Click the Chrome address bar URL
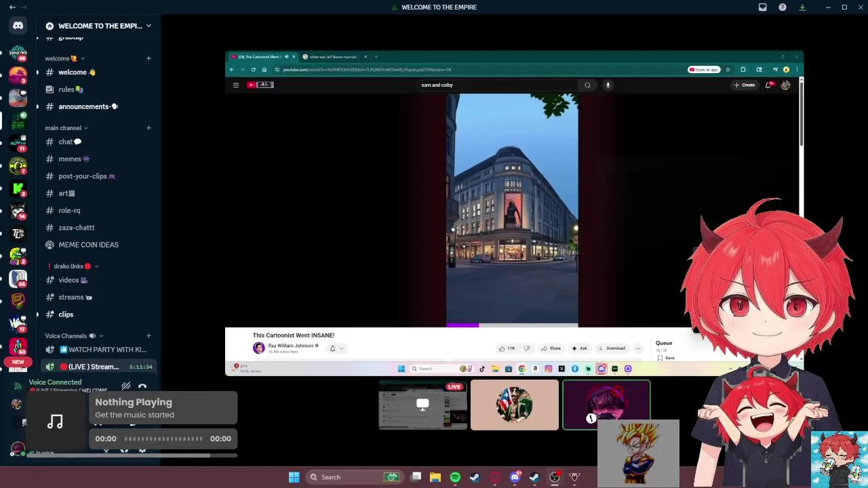The image size is (868, 488). [366, 69]
